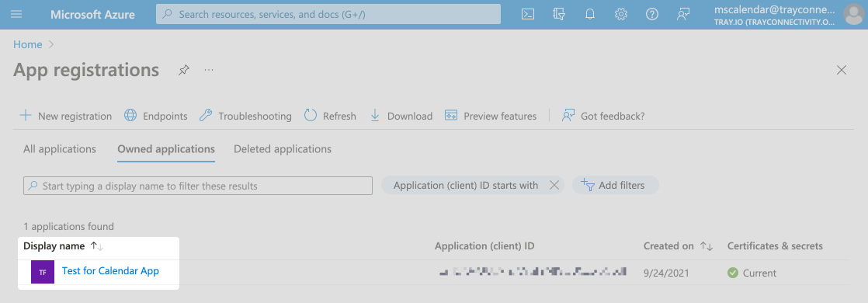Pin App registrations to the dashboard
Viewport: 868px width, 303px height.
tap(184, 71)
